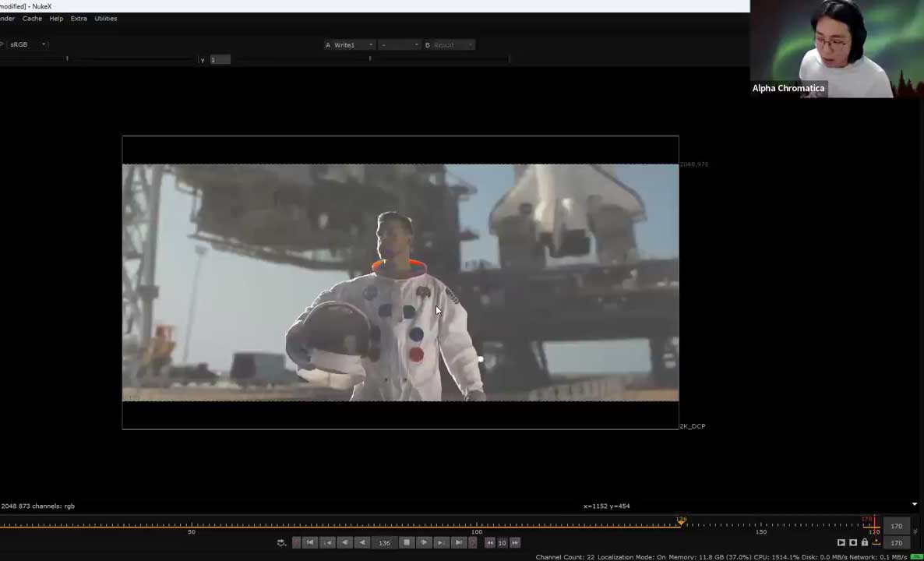Click the play forwards icon

424,543
